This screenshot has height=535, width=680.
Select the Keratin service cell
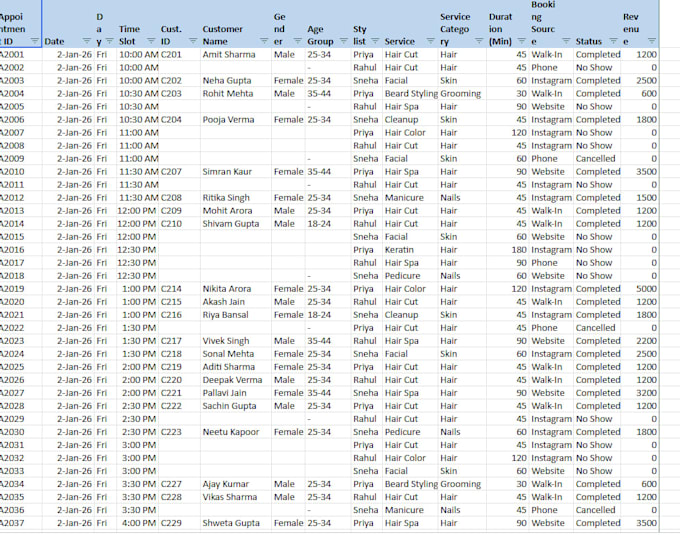point(410,250)
